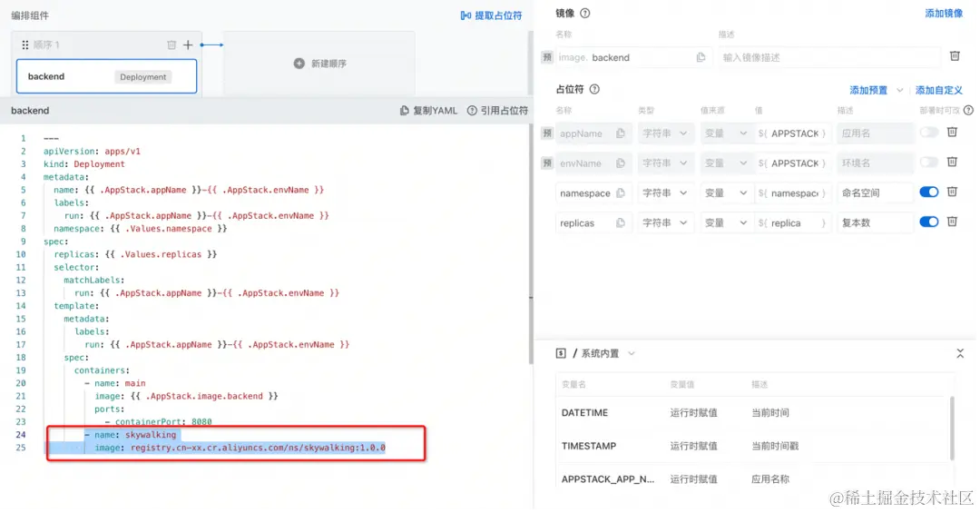Open the namespace type dropdown 字符串

pyautogui.click(x=665, y=193)
